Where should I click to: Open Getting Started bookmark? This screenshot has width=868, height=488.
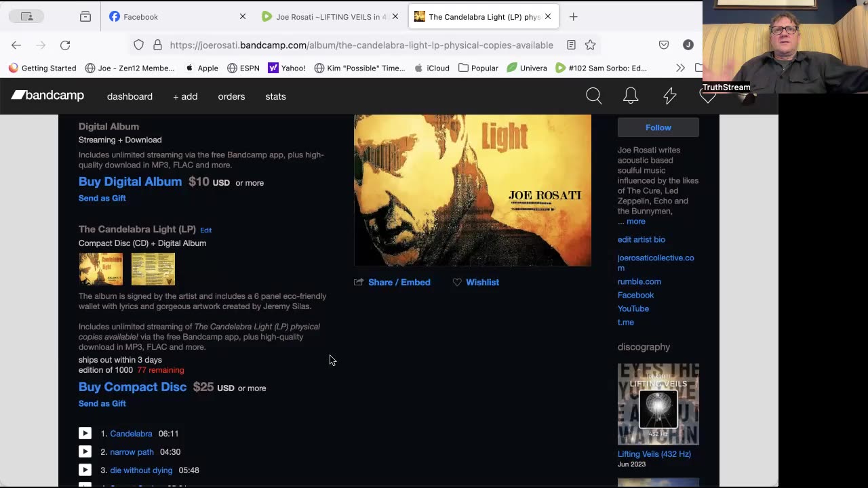pyautogui.click(x=42, y=68)
